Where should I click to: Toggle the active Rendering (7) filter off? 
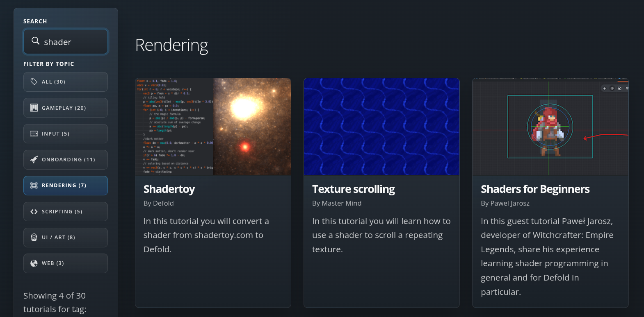[65, 185]
